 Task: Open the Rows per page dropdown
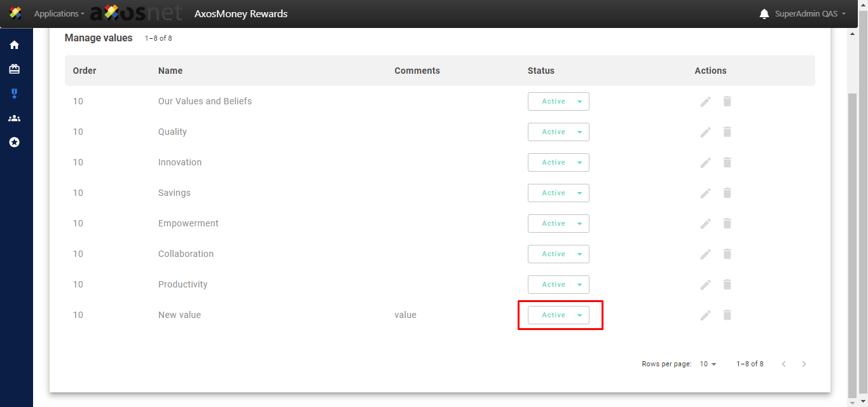[x=708, y=364]
